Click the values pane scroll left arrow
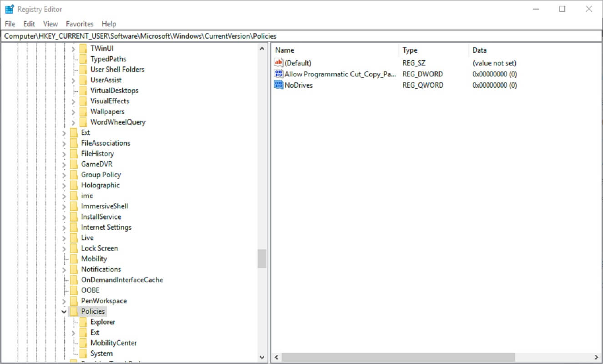603x364 pixels. [276, 358]
